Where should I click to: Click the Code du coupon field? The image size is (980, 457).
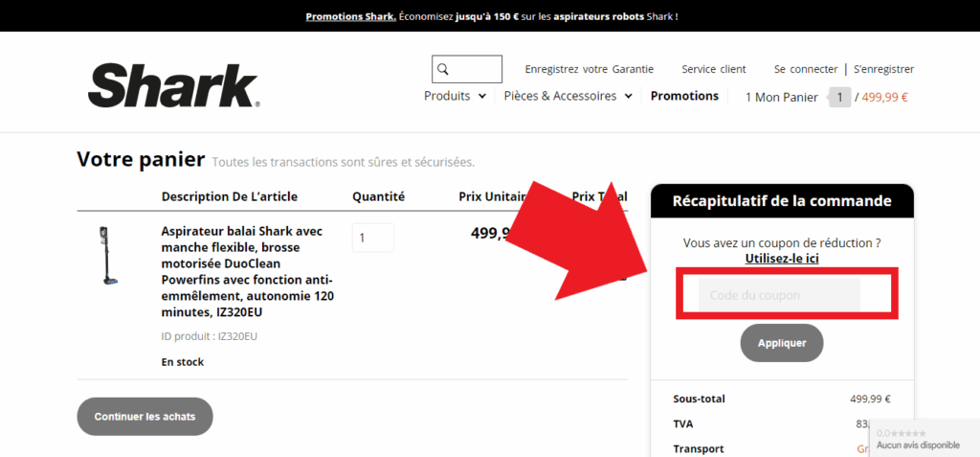[x=779, y=295]
